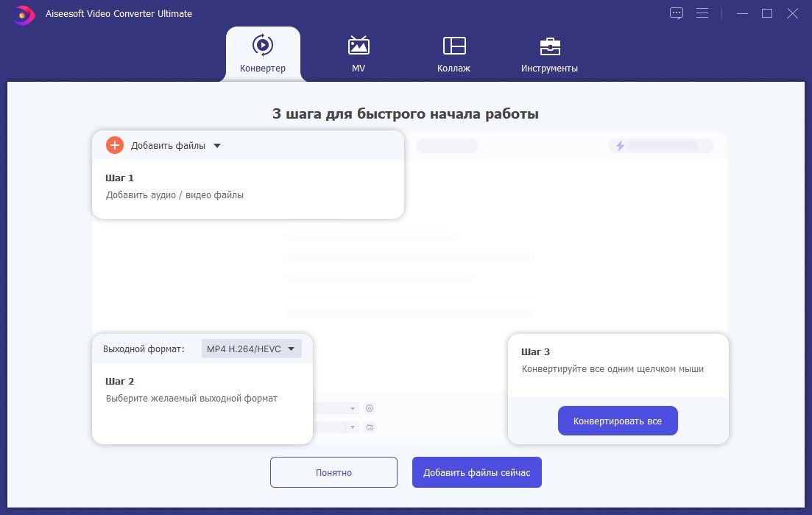This screenshot has width=812, height=515.
Task: Expand the Добавить файлы dropdown arrow
Action: pos(217,146)
